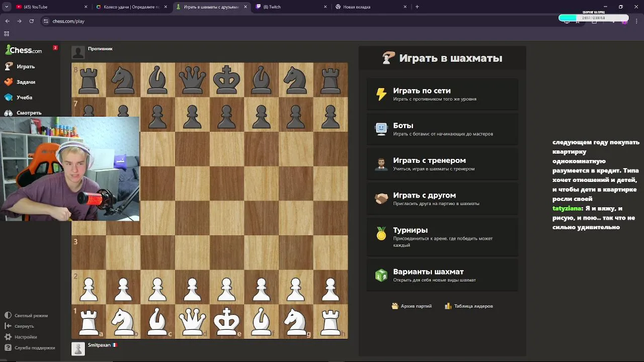Click the gear icon beside Настройки

8,337
